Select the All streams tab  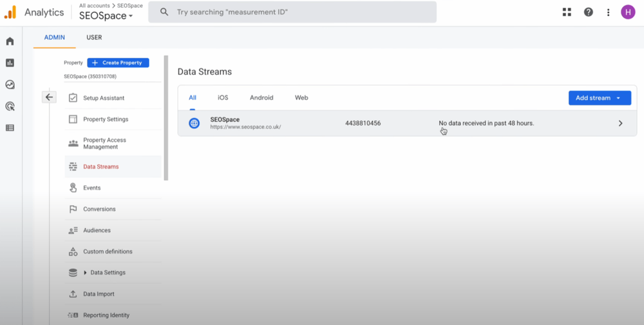[193, 98]
